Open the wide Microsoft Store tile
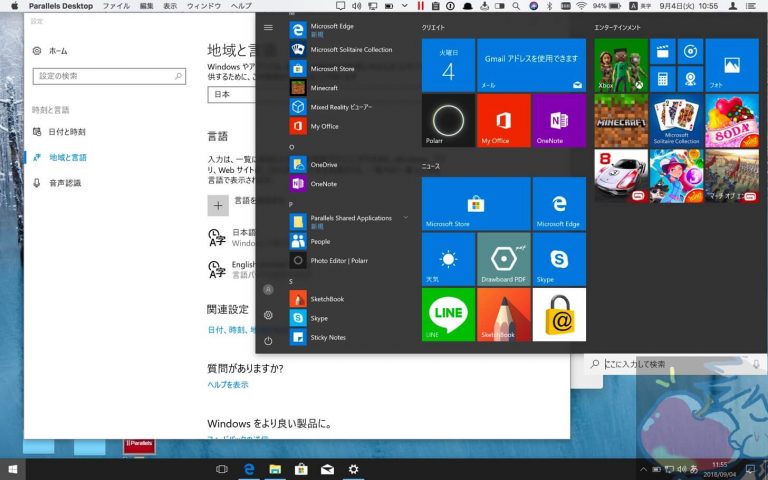This screenshot has height=480, width=768. point(476,204)
